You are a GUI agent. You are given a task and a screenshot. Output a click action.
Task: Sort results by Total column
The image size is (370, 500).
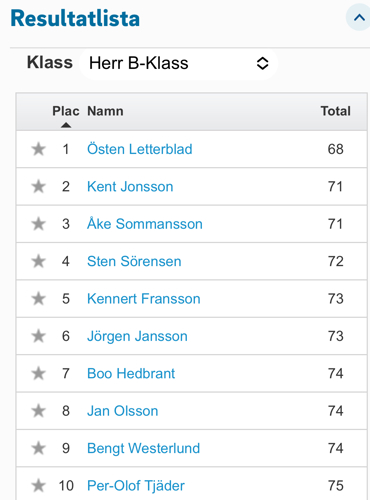click(335, 111)
